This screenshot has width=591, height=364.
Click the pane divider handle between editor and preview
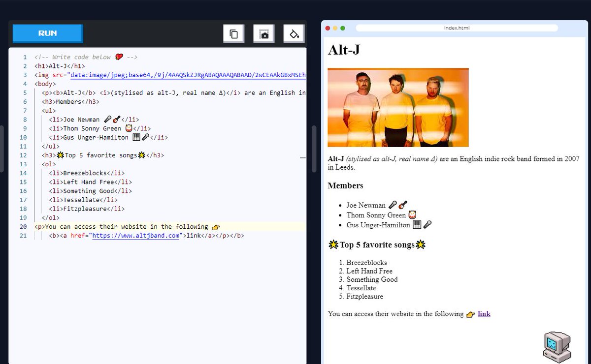pos(314,149)
